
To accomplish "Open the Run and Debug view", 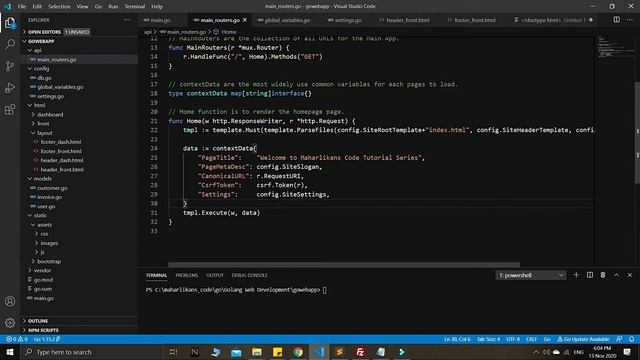I will (10, 88).
